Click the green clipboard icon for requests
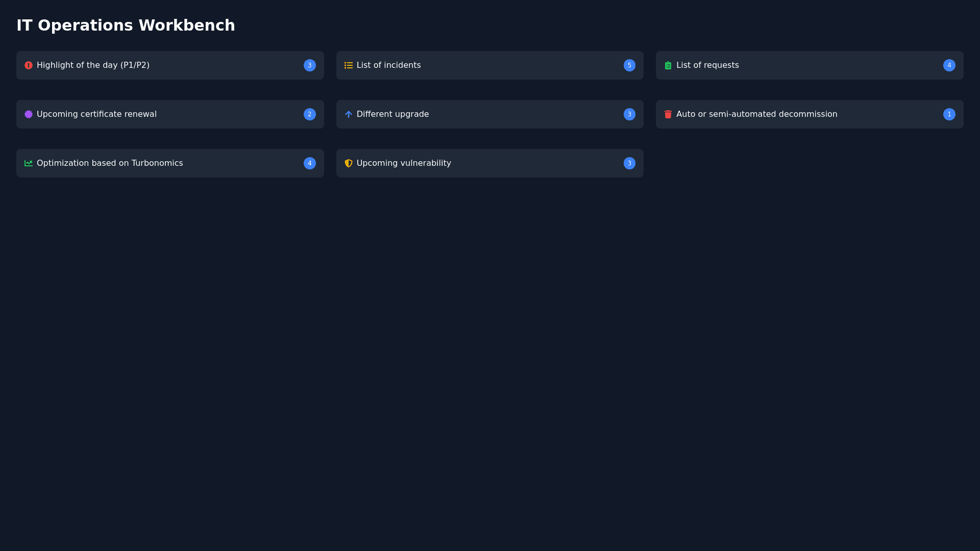 tap(668, 65)
